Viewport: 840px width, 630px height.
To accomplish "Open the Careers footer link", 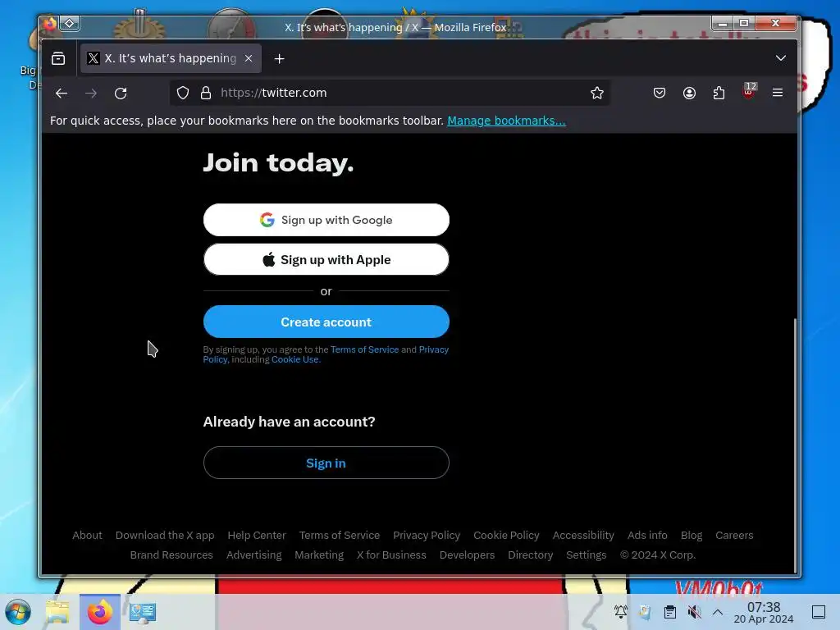I will [x=734, y=535].
